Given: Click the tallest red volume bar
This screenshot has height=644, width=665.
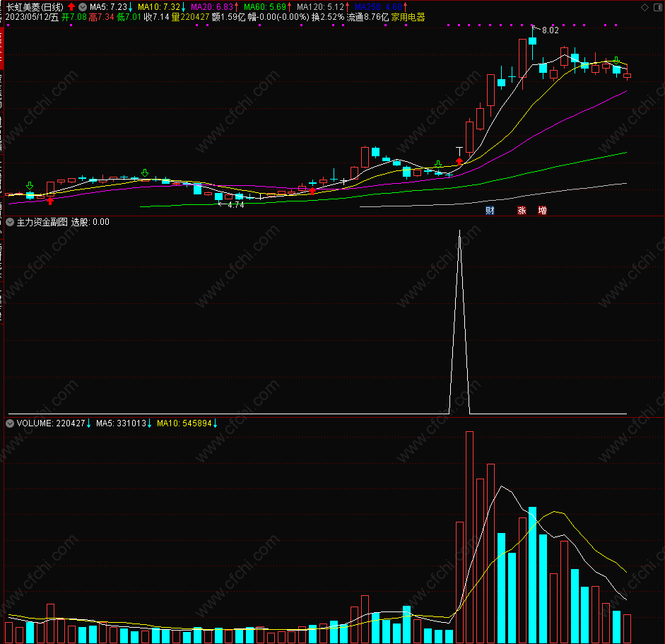Looking at the screenshot, I should pyautogui.click(x=469, y=537).
